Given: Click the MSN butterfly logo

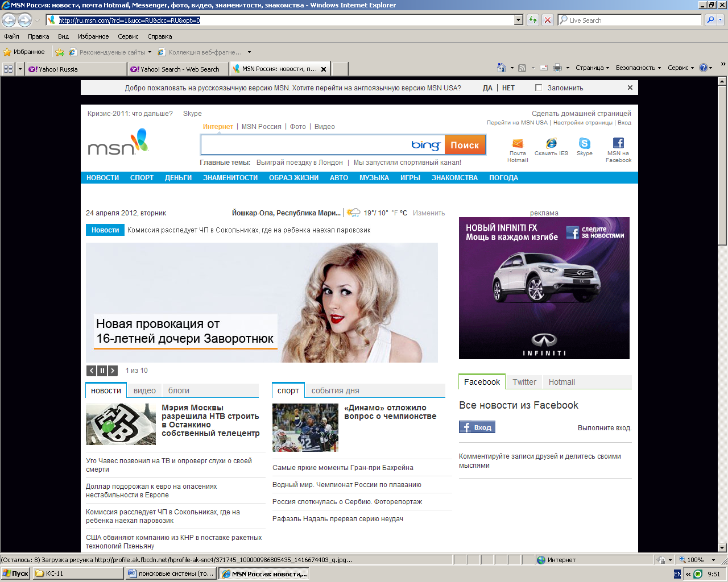Looking at the screenshot, I should [118, 142].
